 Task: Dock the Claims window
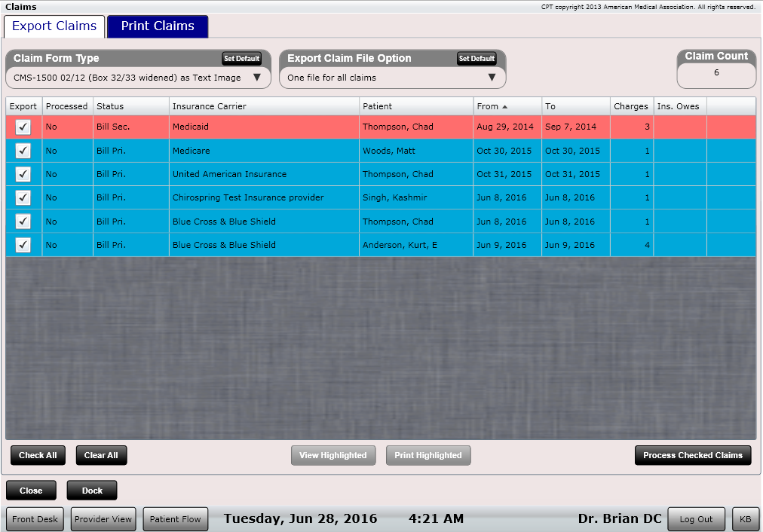(91, 490)
